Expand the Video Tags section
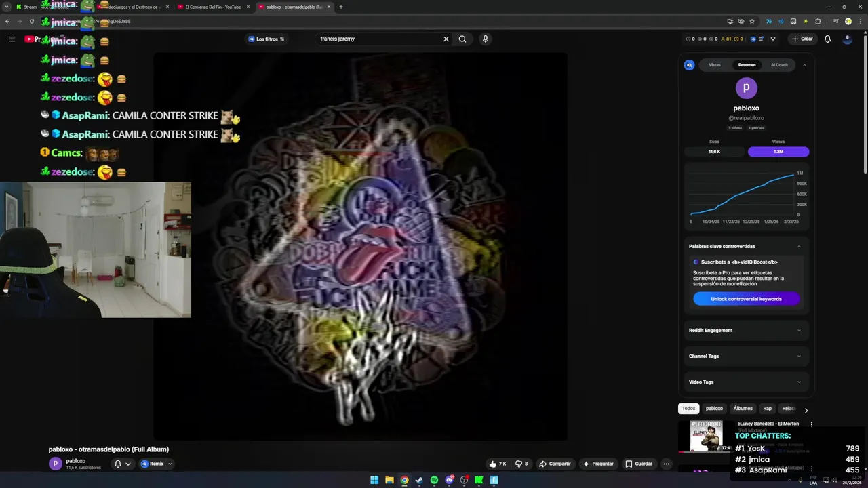Image resolution: width=868 pixels, height=488 pixels. pyautogui.click(x=746, y=382)
